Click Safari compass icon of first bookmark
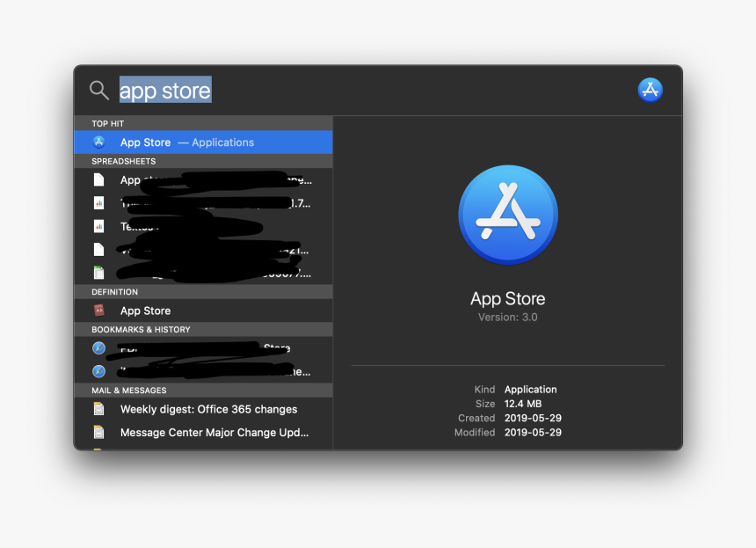The width and height of the screenshot is (756, 548). pos(98,348)
